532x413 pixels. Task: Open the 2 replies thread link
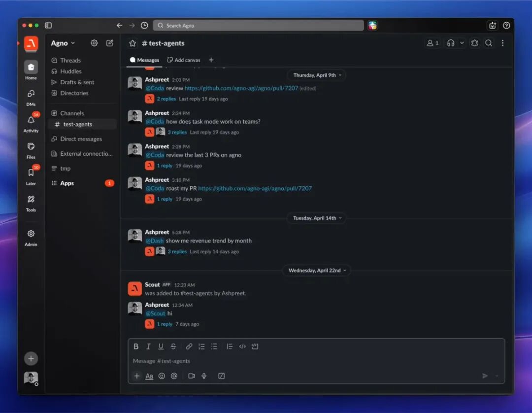tap(166, 99)
